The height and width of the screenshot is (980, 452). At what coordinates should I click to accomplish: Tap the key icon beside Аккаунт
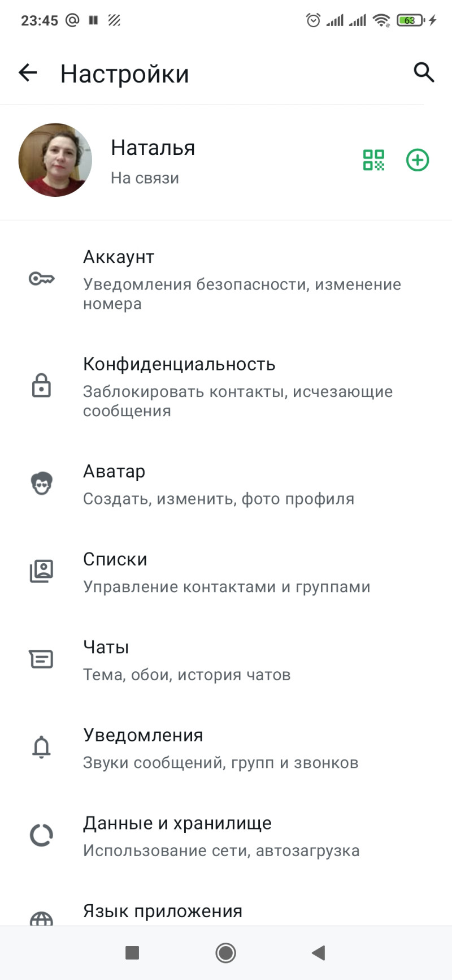click(41, 279)
